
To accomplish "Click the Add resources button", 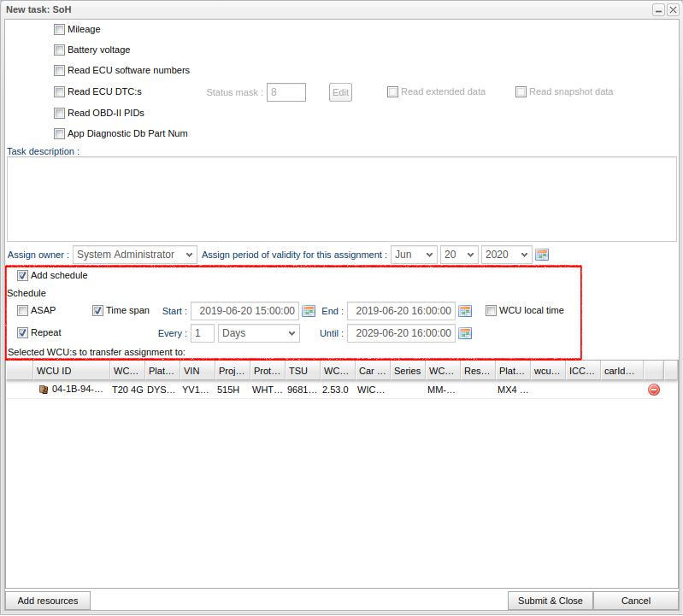I will pos(48,601).
